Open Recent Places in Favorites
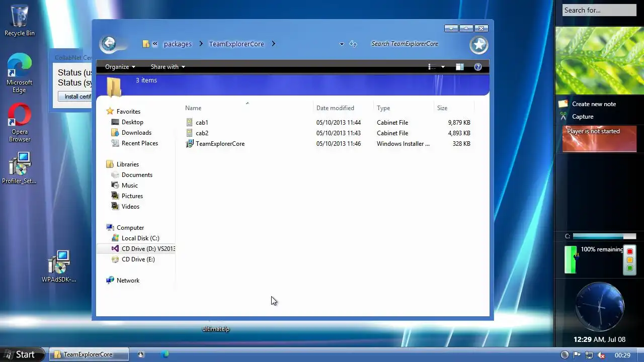Image resolution: width=644 pixels, height=362 pixels. coord(140,143)
